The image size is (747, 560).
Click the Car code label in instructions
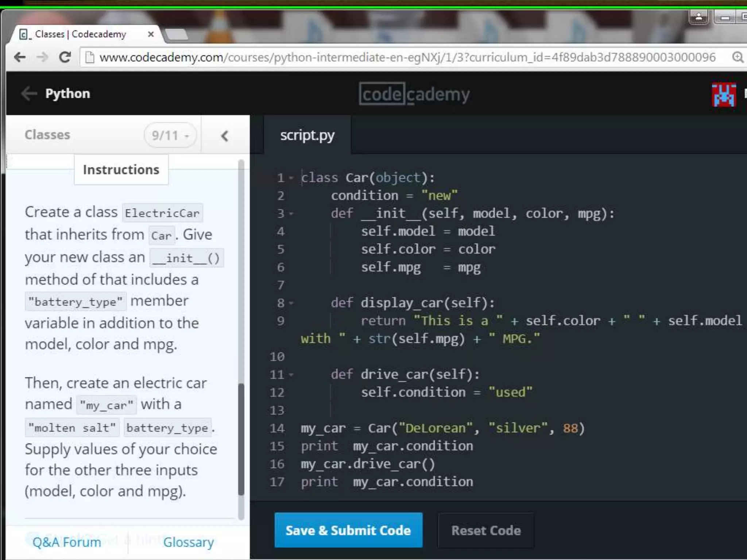click(162, 235)
